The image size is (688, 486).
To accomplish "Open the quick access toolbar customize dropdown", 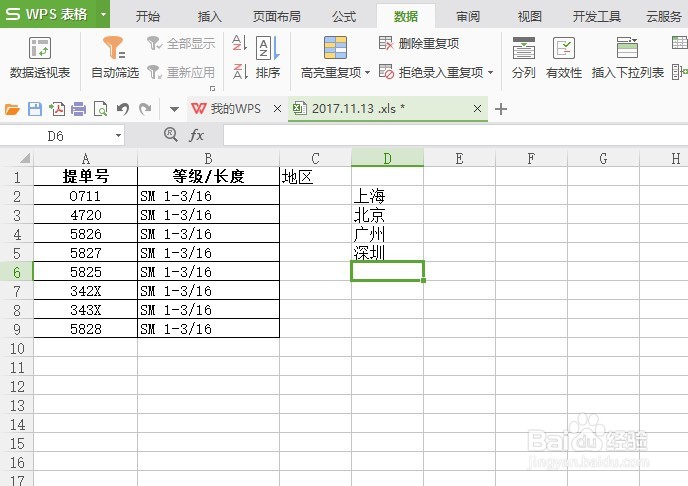I will tap(174, 109).
